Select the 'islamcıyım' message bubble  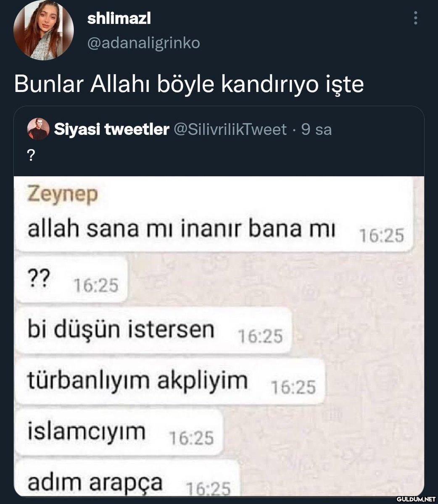[118, 433]
